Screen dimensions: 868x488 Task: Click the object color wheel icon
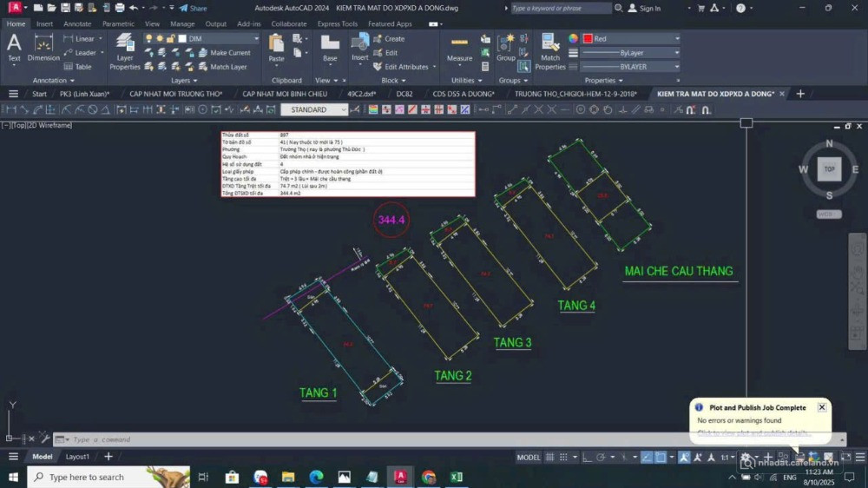point(573,39)
